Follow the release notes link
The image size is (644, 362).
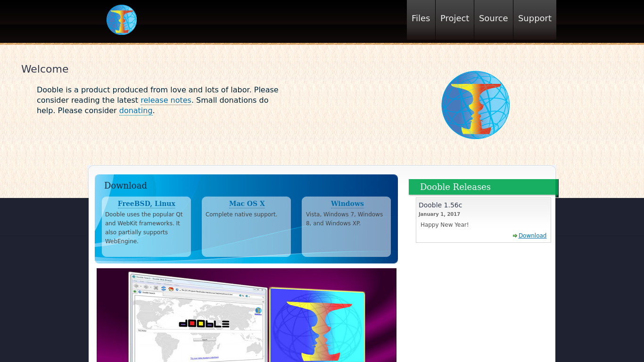(166, 100)
